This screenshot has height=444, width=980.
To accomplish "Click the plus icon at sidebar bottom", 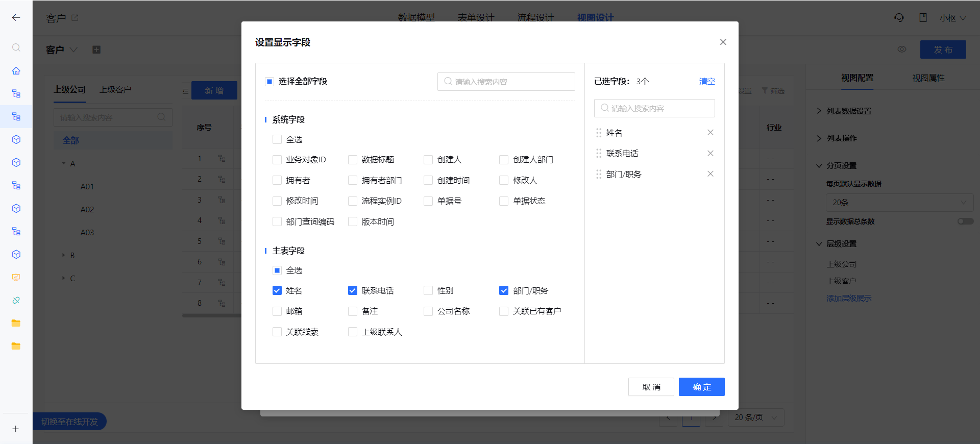I will (16, 429).
